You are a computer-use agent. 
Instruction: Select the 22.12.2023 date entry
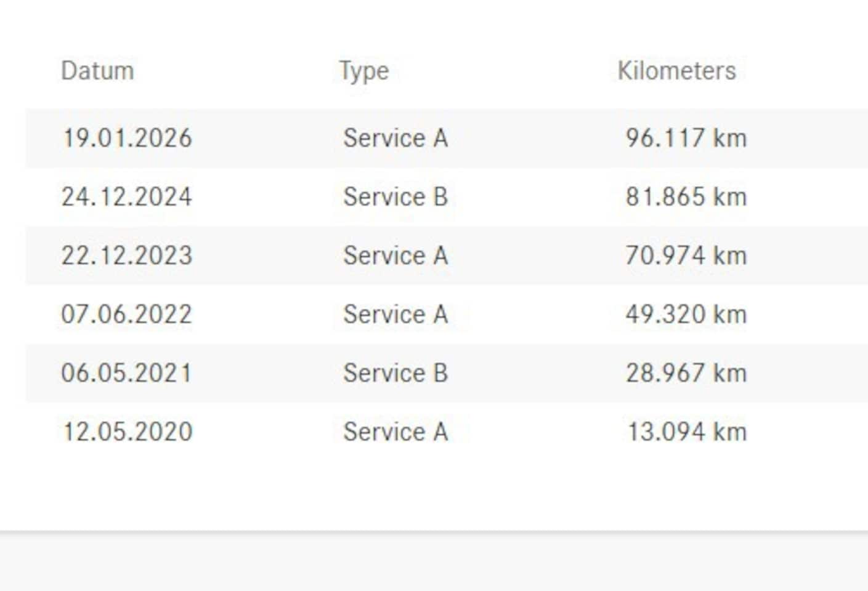point(127,255)
